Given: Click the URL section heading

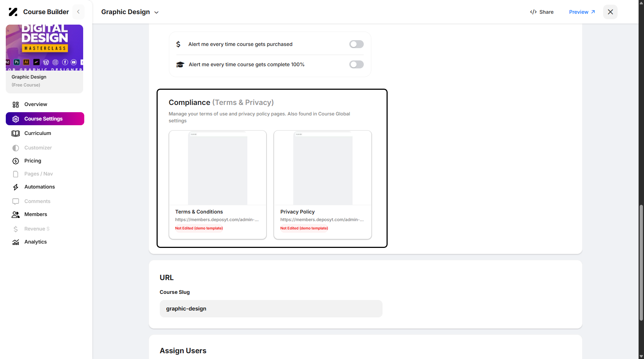Looking at the screenshot, I should (167, 278).
